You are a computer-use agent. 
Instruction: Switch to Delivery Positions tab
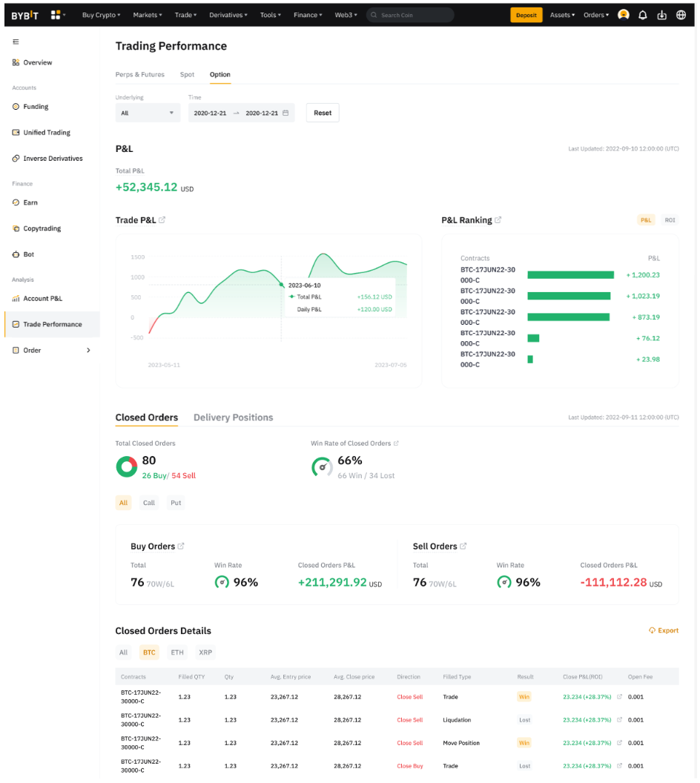(233, 417)
